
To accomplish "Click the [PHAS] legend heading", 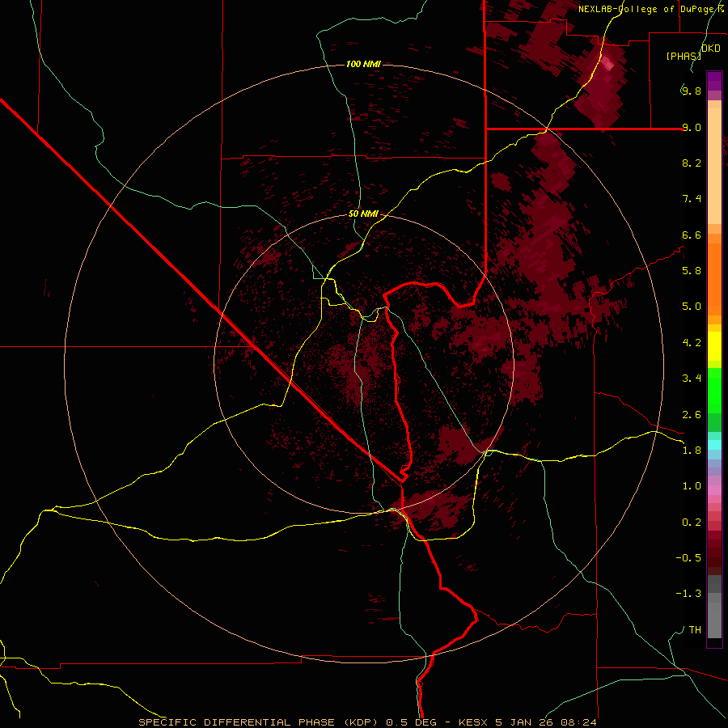I will point(684,56).
